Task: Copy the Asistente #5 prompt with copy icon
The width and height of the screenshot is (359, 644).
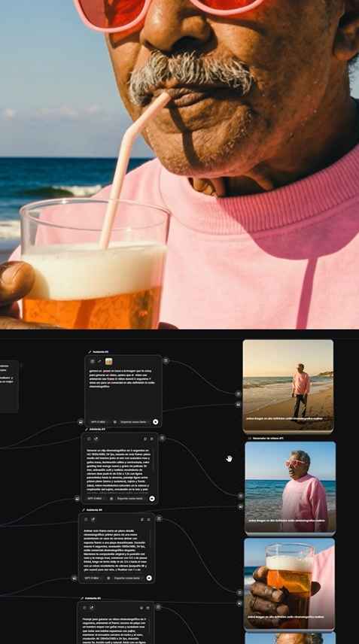Action: click(141, 607)
